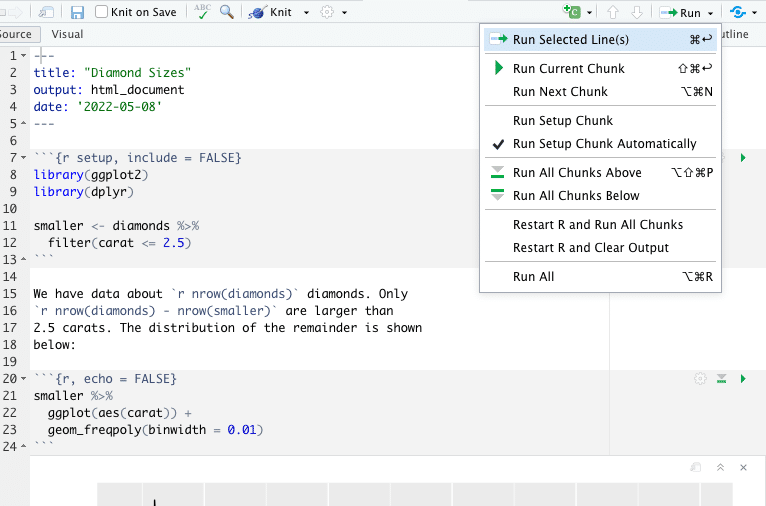The height and width of the screenshot is (506, 766).
Task: Click 'ggplot(aes(carat)) +' code line
Action: tap(120, 413)
